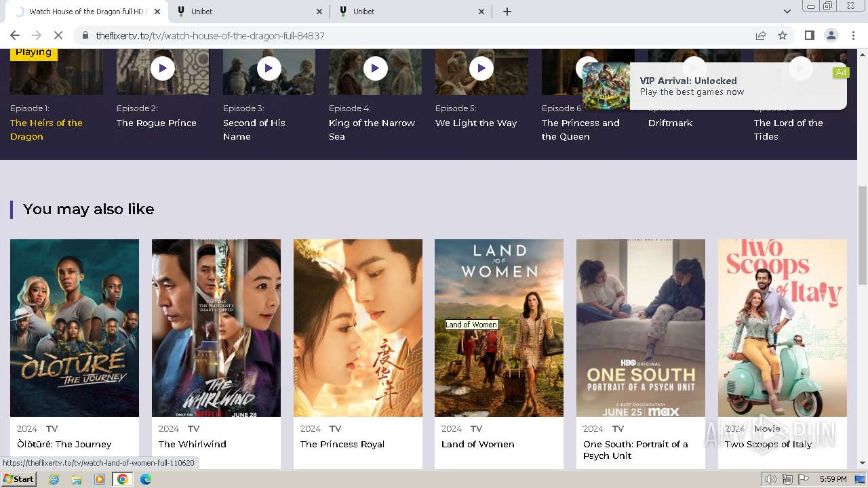
Task: Click The Whirlwind title link
Action: (193, 444)
